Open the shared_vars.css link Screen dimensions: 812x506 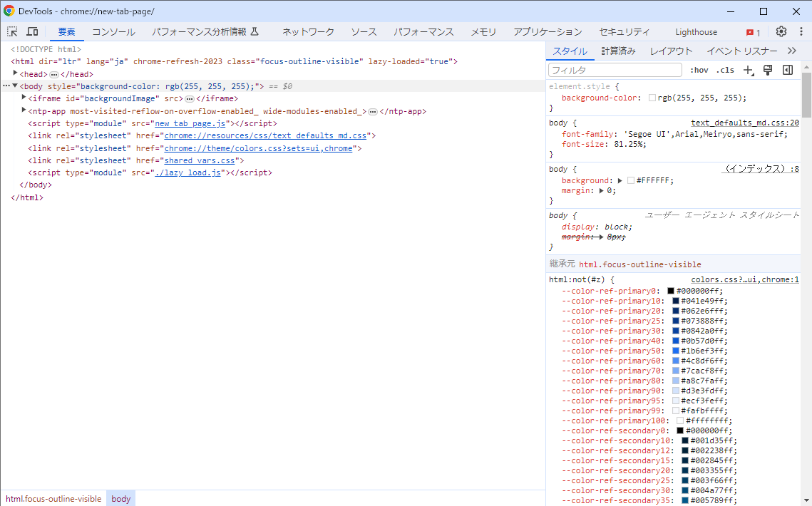(x=200, y=160)
